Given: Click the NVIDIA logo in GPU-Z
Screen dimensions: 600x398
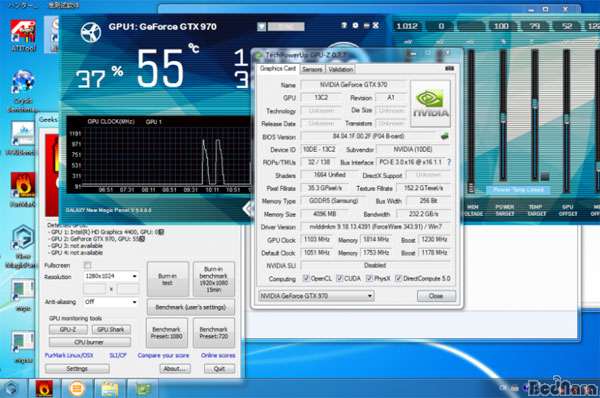Looking at the screenshot, I should 430,103.
